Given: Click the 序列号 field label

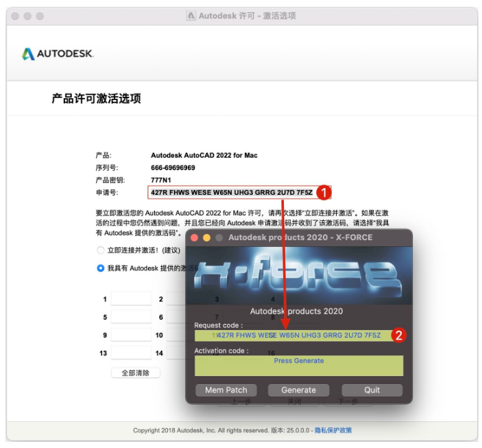Looking at the screenshot, I should pos(107,167).
